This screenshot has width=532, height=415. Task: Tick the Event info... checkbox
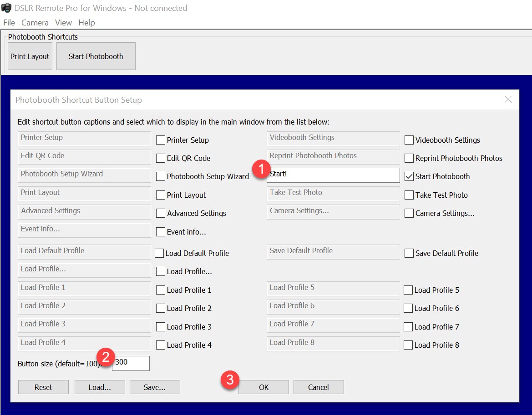coord(161,232)
